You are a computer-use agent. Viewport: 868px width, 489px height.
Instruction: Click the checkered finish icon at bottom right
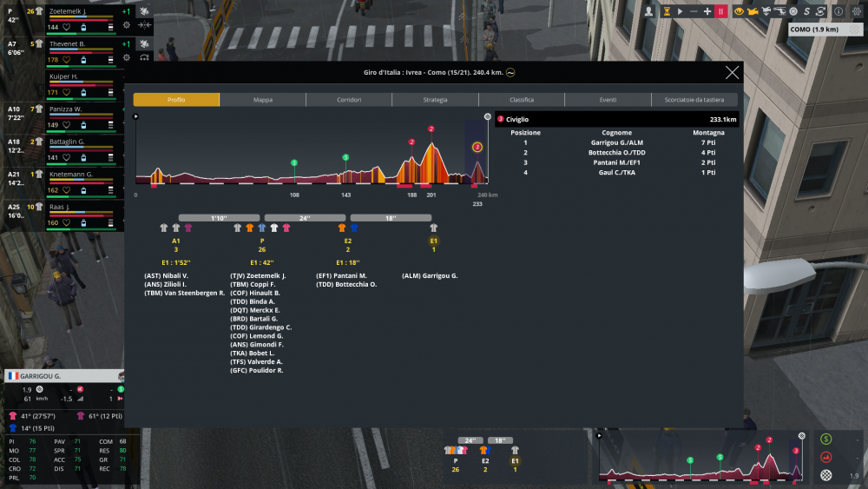click(x=826, y=475)
